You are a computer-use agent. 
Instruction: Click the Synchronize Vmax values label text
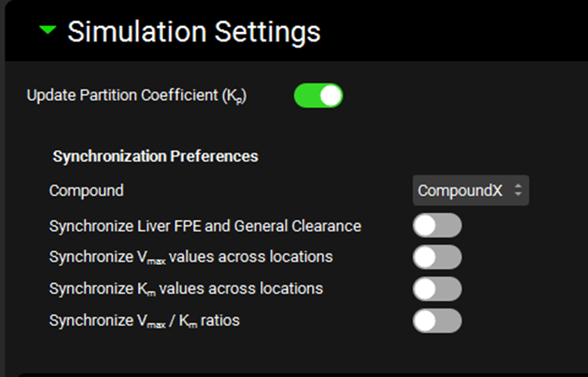tap(191, 257)
